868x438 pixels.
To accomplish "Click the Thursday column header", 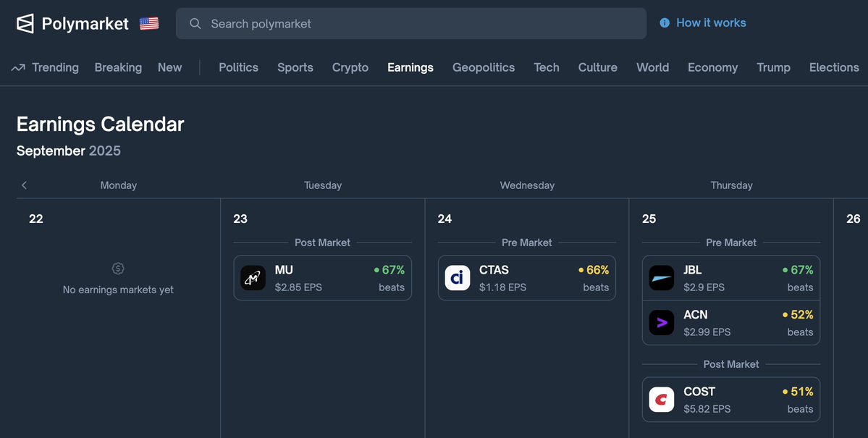I will point(731,185).
